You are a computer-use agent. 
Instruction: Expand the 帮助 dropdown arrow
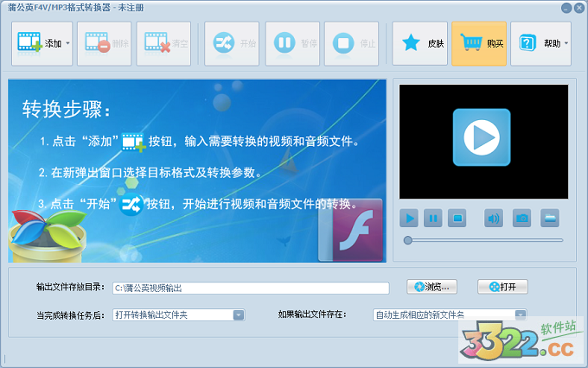[x=566, y=43]
